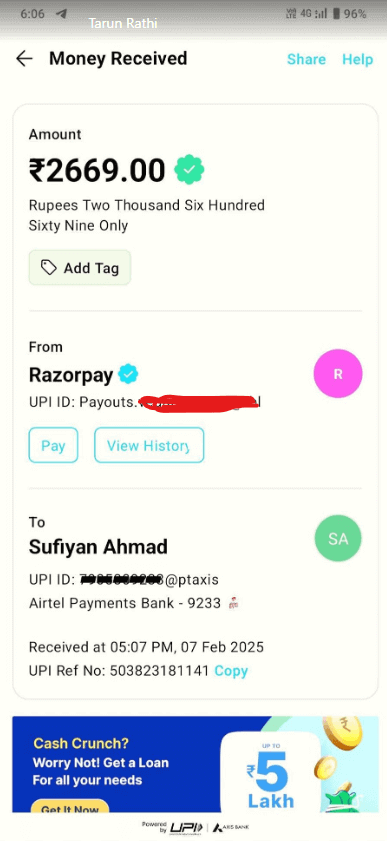The height and width of the screenshot is (841, 387).
Task: Add Tag to this transaction
Action: point(80,268)
